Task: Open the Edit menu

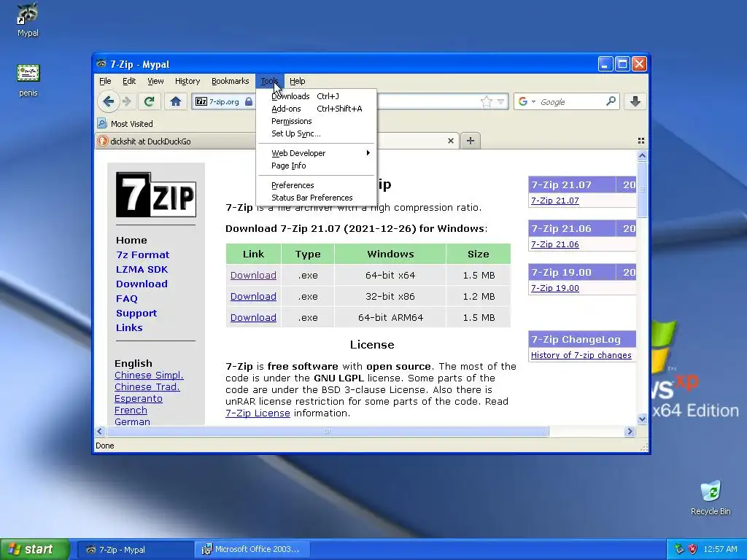Action: click(129, 81)
